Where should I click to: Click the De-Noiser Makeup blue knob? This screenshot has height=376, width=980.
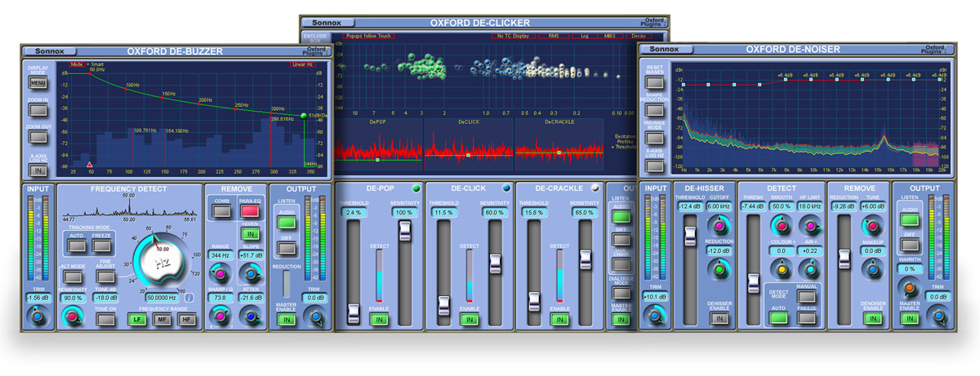click(872, 270)
